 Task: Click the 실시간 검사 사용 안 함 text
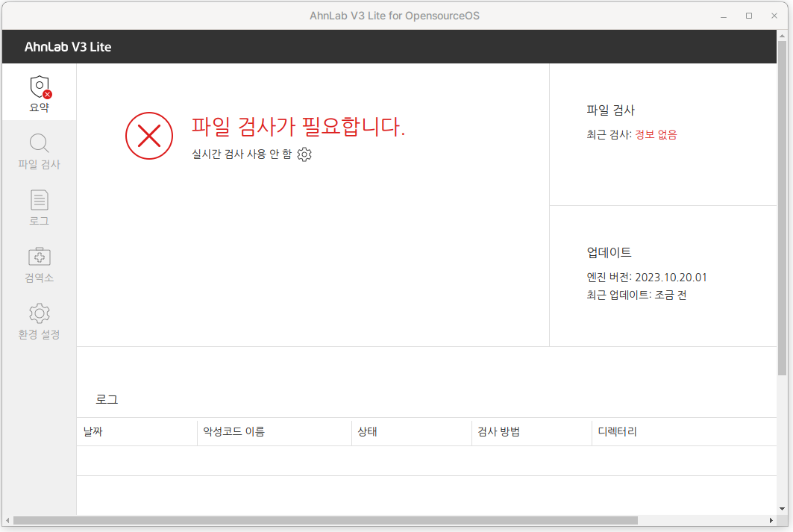[242, 154]
